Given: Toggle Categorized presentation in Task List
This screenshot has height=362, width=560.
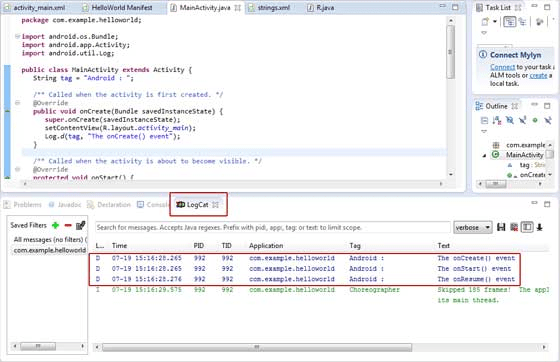Looking at the screenshot, I should (510, 22).
